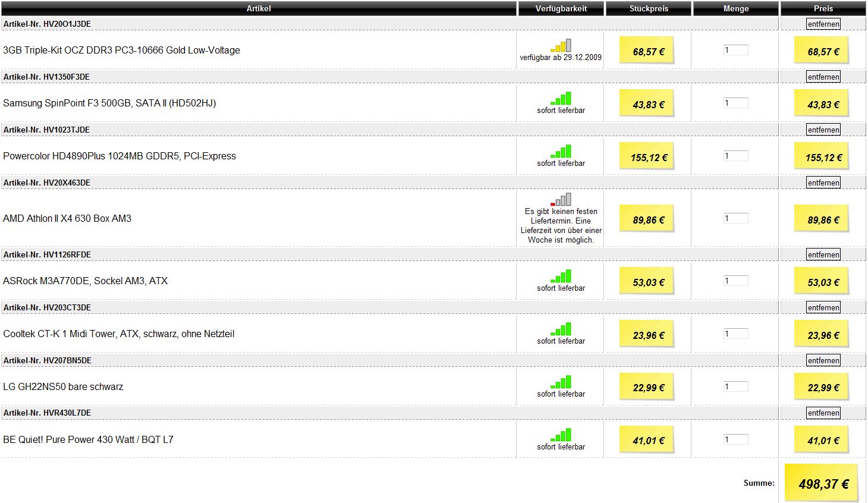The width and height of the screenshot is (868, 503).
Task: Click the Menge column header
Action: (x=736, y=8)
